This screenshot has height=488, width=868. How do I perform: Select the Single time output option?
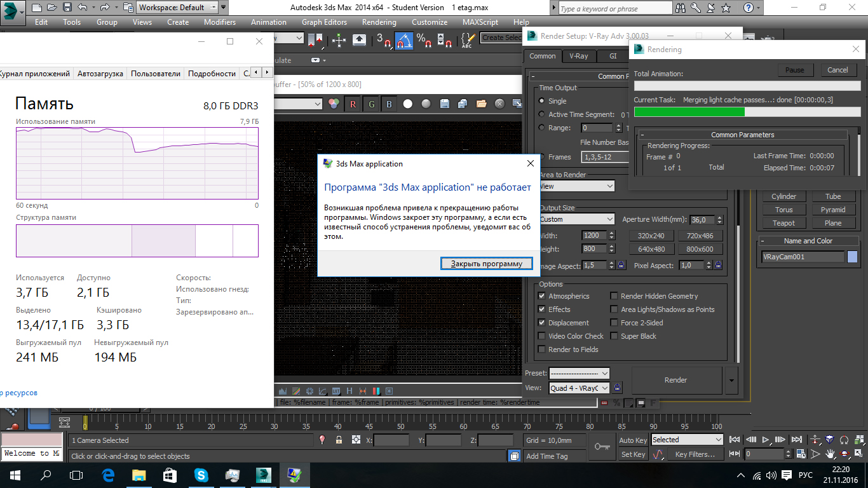click(541, 101)
